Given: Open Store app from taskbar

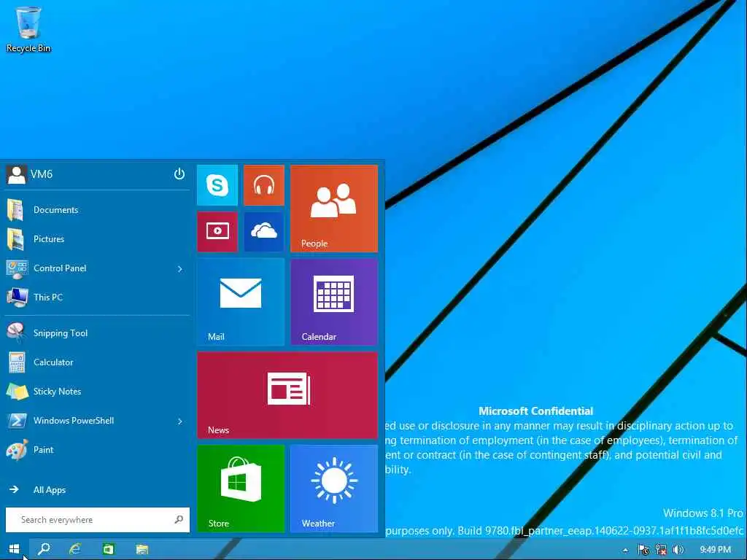Looking at the screenshot, I should coord(109,549).
